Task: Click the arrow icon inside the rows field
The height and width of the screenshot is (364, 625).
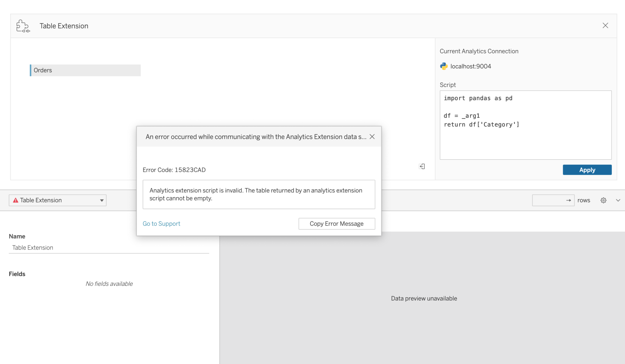Action: (x=569, y=200)
